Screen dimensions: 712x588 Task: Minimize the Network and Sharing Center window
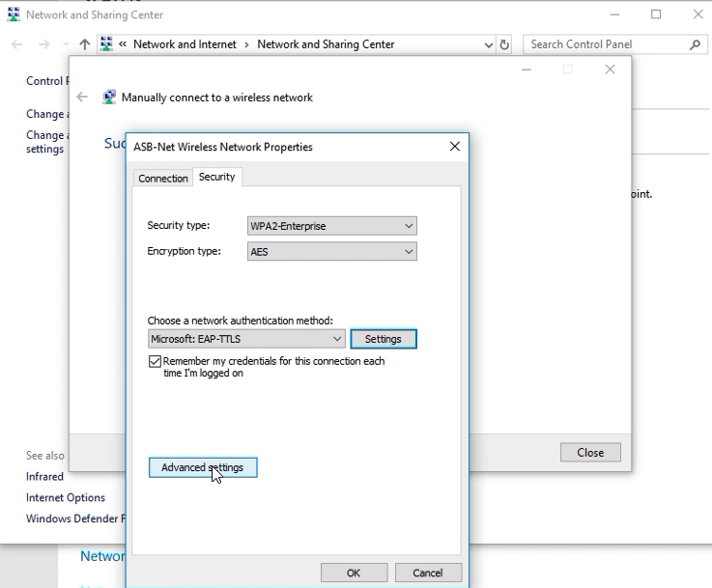point(614,14)
